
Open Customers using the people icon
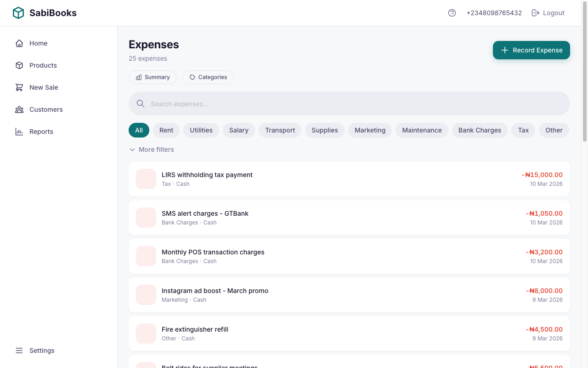[x=19, y=109]
